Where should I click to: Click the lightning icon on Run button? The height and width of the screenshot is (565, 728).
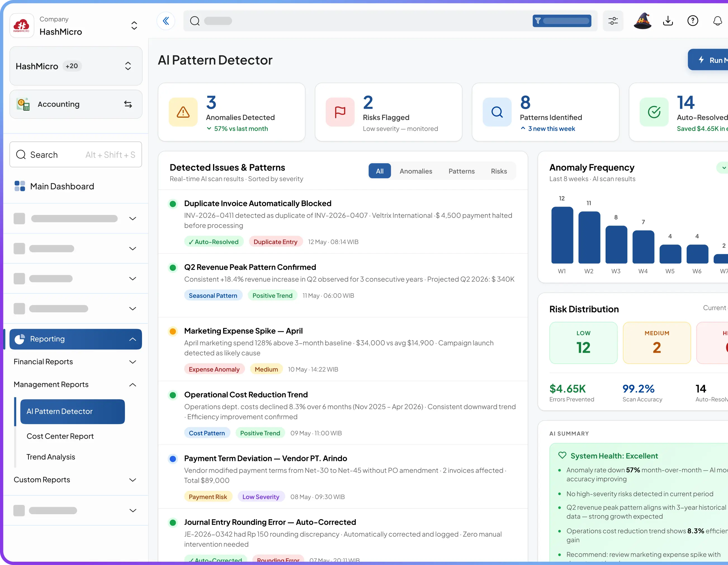[x=701, y=60]
